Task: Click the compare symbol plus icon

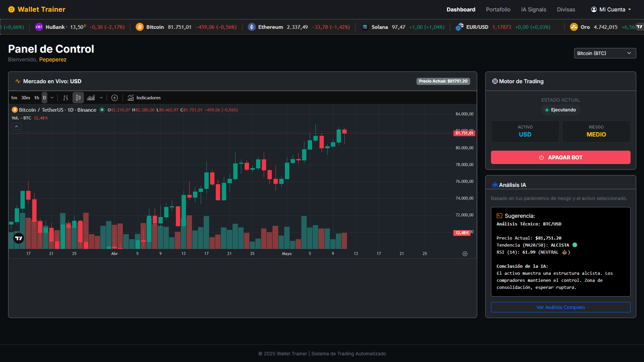Action: click(x=114, y=98)
